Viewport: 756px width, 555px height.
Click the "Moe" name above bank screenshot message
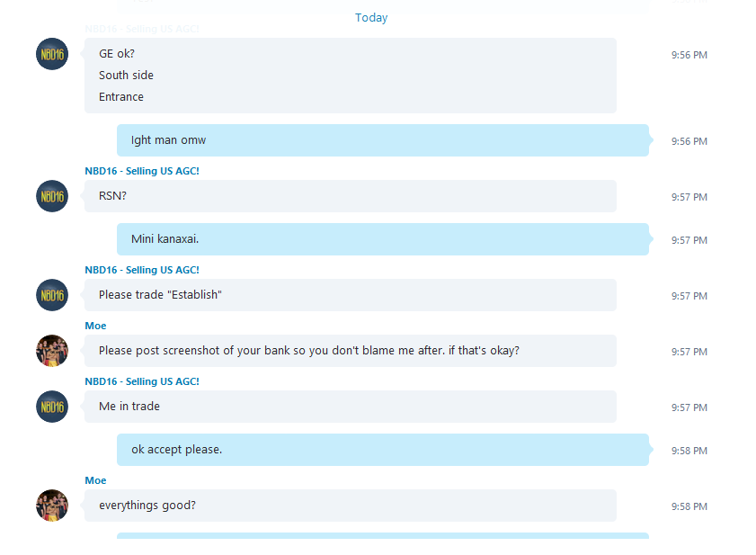95,326
